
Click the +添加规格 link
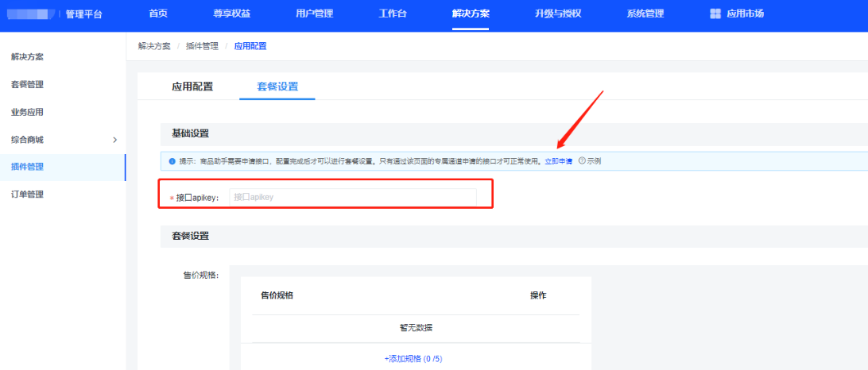[413, 359]
